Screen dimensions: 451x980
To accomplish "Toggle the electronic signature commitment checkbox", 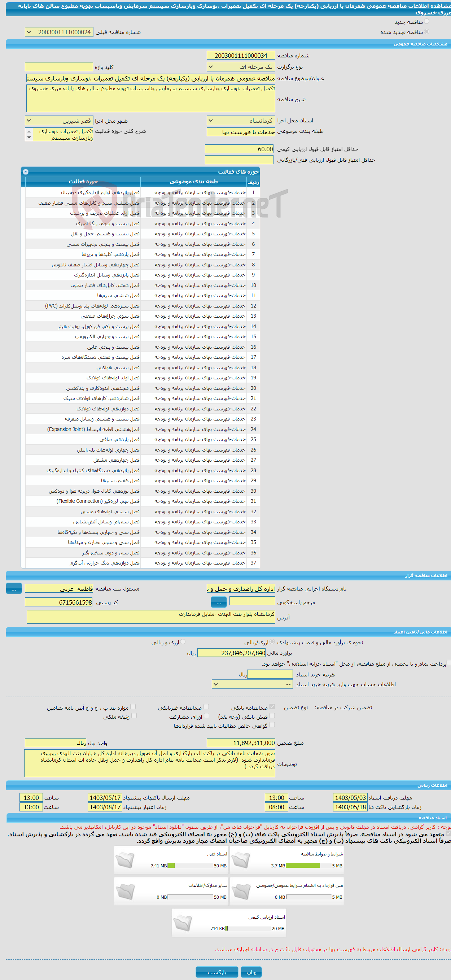I will pyautogui.click(x=448, y=833).
